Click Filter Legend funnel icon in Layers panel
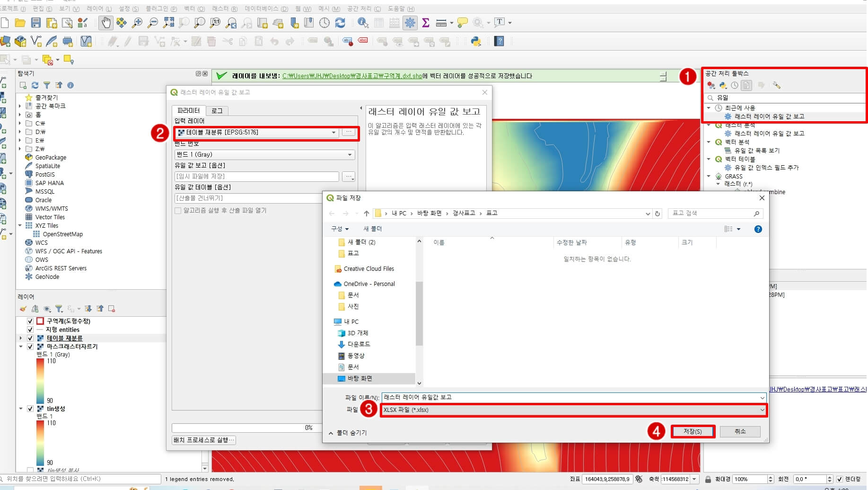 tap(59, 309)
